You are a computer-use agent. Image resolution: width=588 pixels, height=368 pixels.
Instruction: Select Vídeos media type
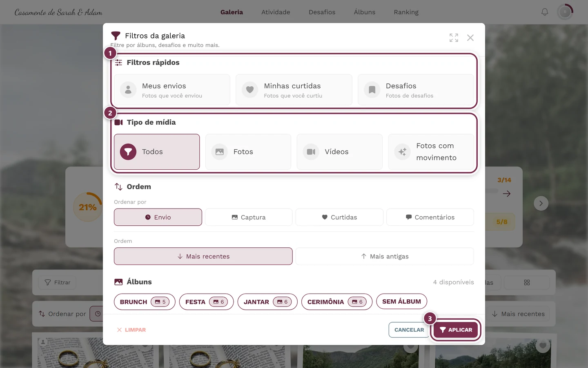(340, 152)
